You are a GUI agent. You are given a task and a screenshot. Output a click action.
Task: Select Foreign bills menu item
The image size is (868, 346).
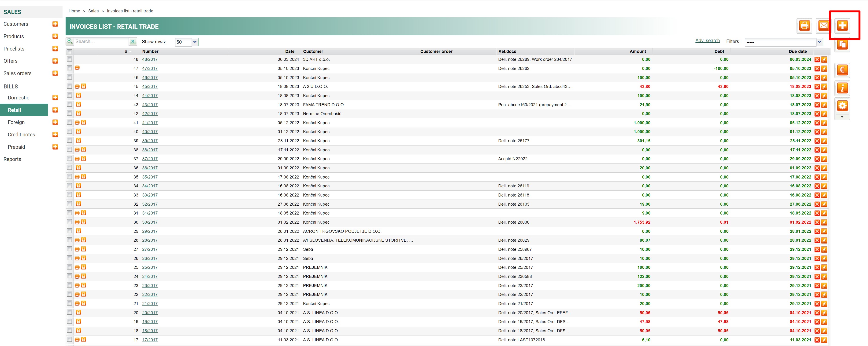[x=16, y=122]
